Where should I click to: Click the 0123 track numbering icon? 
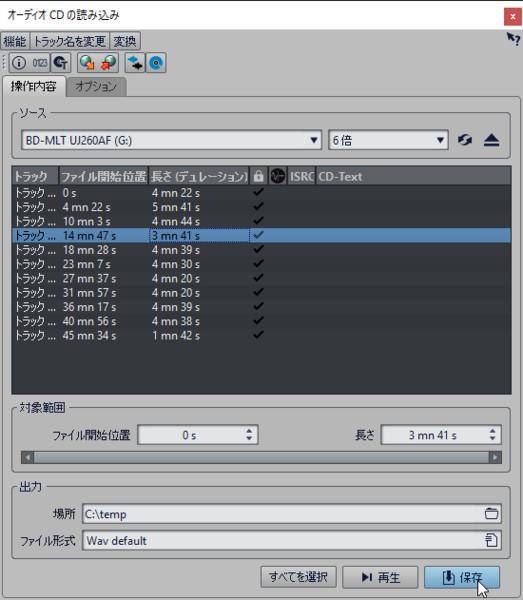click(x=40, y=63)
